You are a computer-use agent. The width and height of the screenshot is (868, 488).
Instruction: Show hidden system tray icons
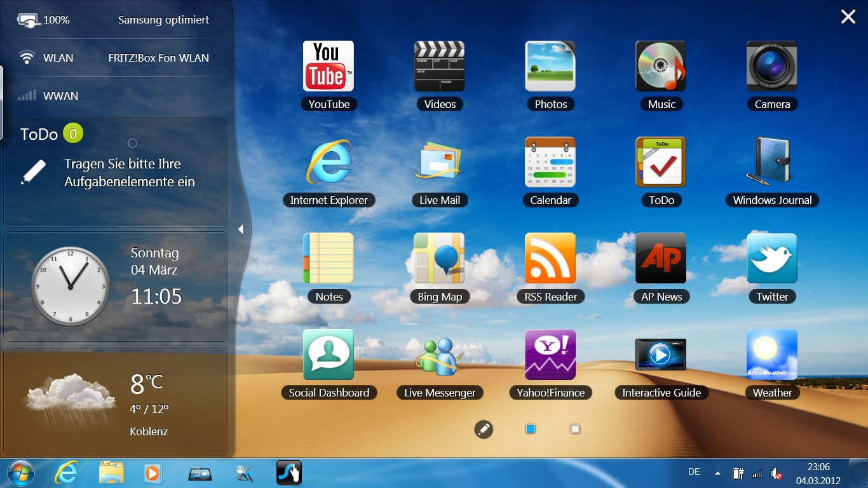pyautogui.click(x=717, y=473)
